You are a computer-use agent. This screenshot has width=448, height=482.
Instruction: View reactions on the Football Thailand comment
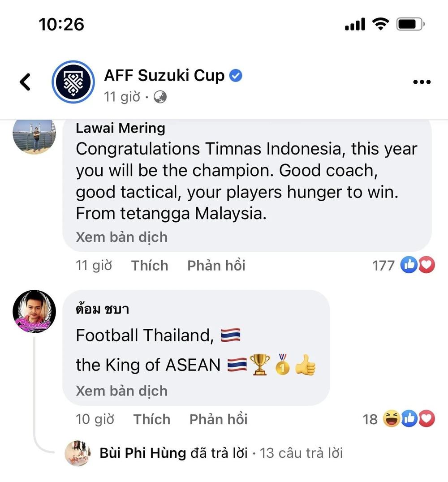coord(399,419)
